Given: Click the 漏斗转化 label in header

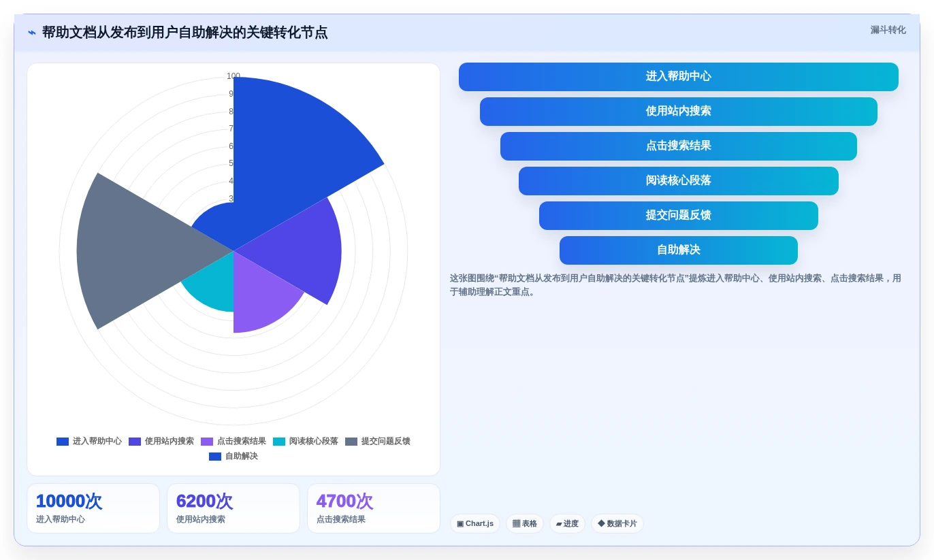Looking at the screenshot, I should [888, 30].
